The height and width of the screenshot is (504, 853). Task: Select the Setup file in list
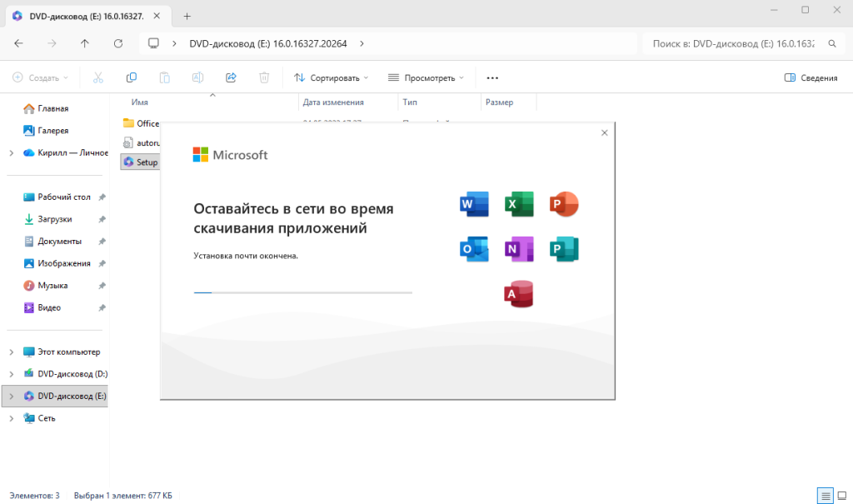[140, 162]
